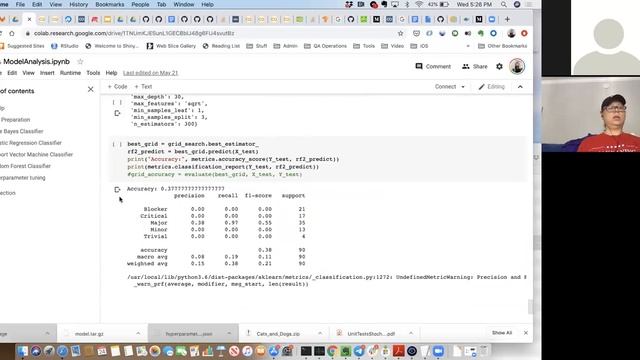Image resolution: width=640 pixels, height=360 pixels.
Task: Open Colab View menu
Action: (x=28, y=73)
